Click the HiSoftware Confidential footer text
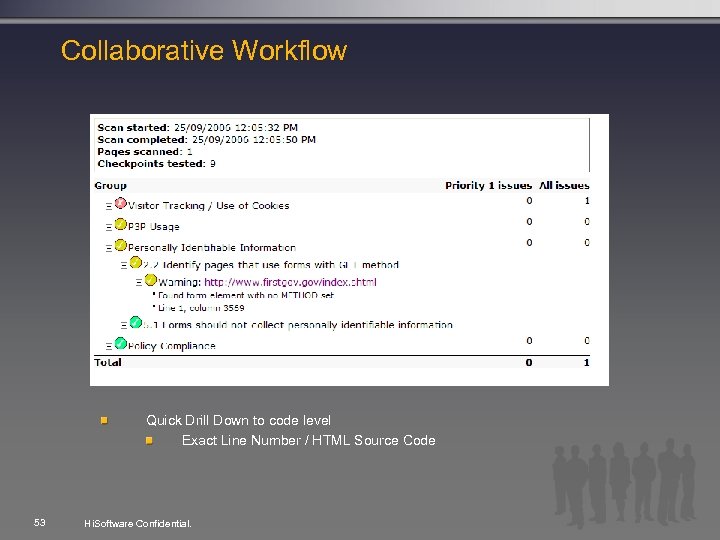 tap(138, 523)
